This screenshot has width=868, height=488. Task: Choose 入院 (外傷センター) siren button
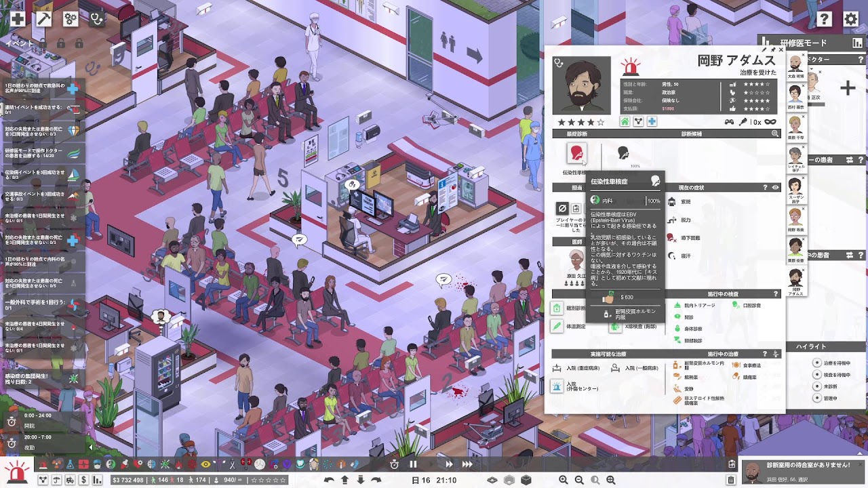(557, 386)
